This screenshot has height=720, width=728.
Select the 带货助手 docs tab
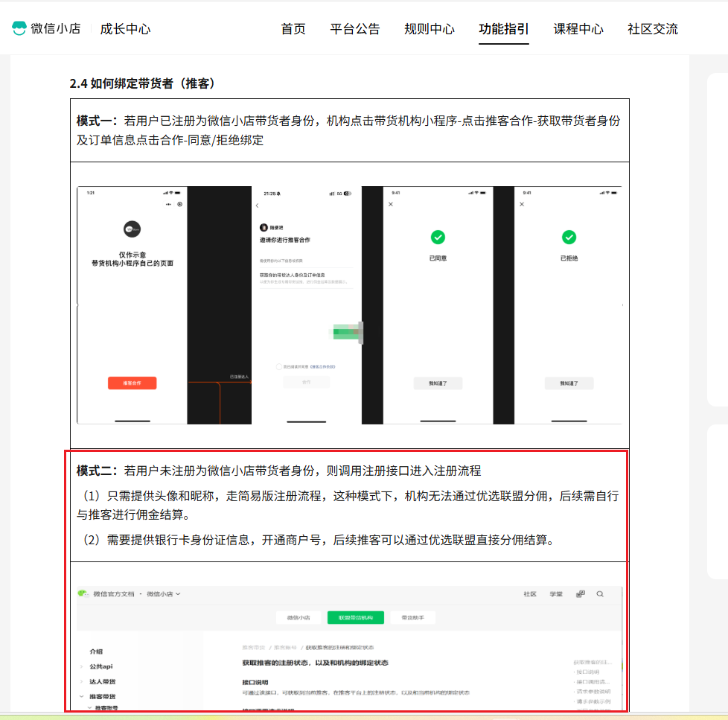coord(412,618)
